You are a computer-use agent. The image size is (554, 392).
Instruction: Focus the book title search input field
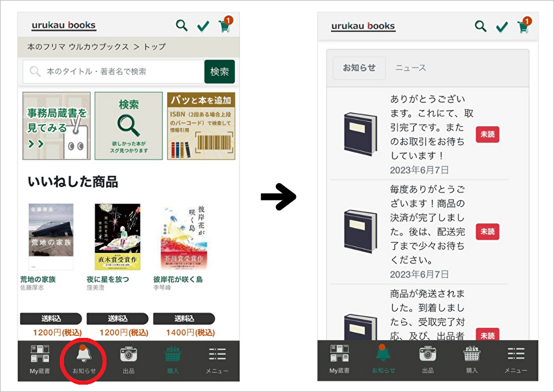[x=116, y=72]
